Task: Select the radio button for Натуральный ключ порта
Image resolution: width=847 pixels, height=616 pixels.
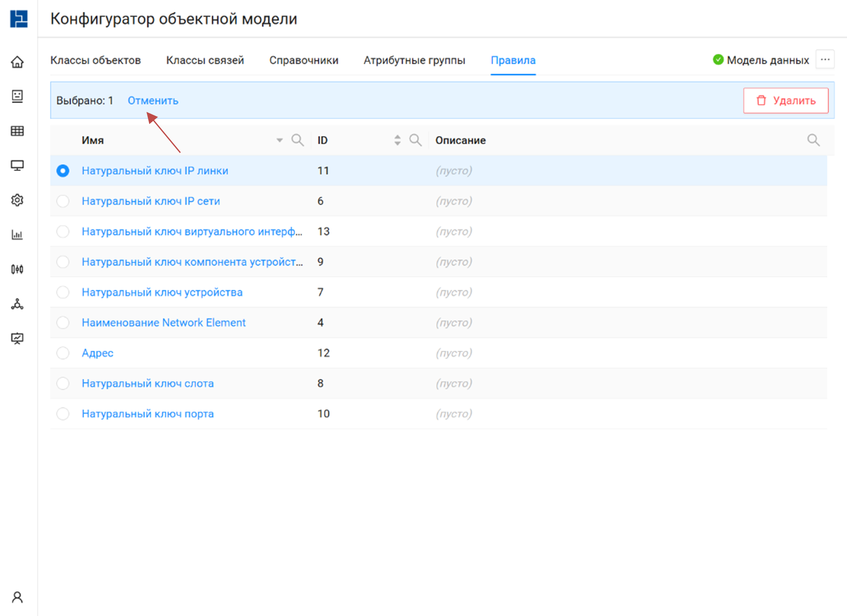Action: coord(63,414)
